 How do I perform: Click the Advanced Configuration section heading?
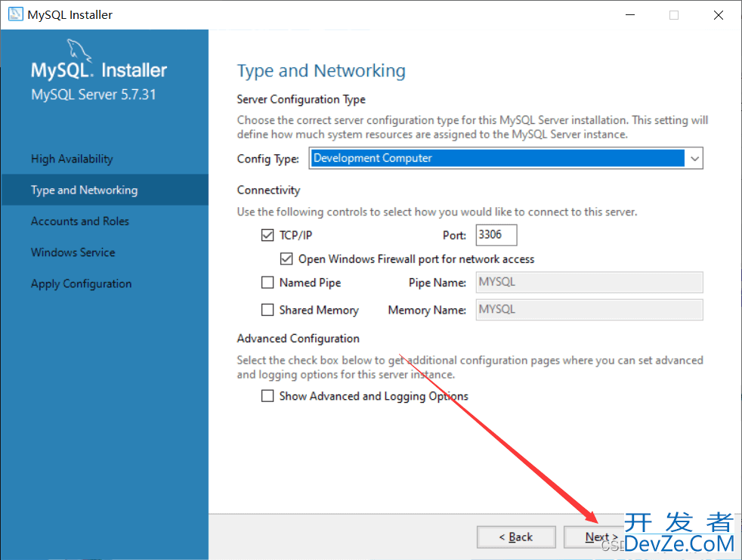[x=298, y=339]
